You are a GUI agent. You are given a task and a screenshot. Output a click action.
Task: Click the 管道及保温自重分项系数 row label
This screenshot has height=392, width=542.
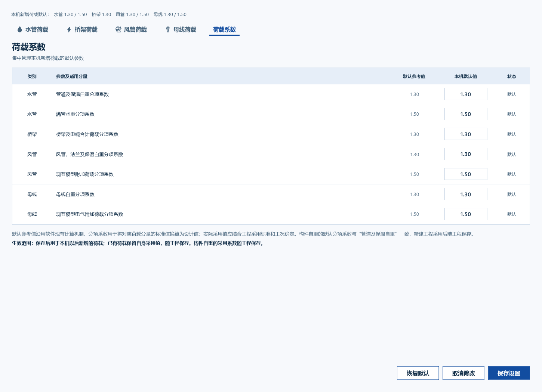point(82,94)
